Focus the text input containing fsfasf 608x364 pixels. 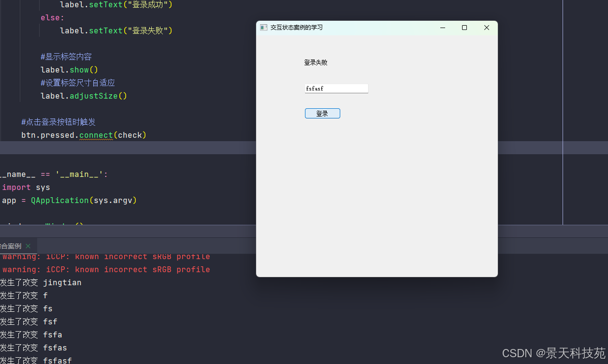point(336,88)
